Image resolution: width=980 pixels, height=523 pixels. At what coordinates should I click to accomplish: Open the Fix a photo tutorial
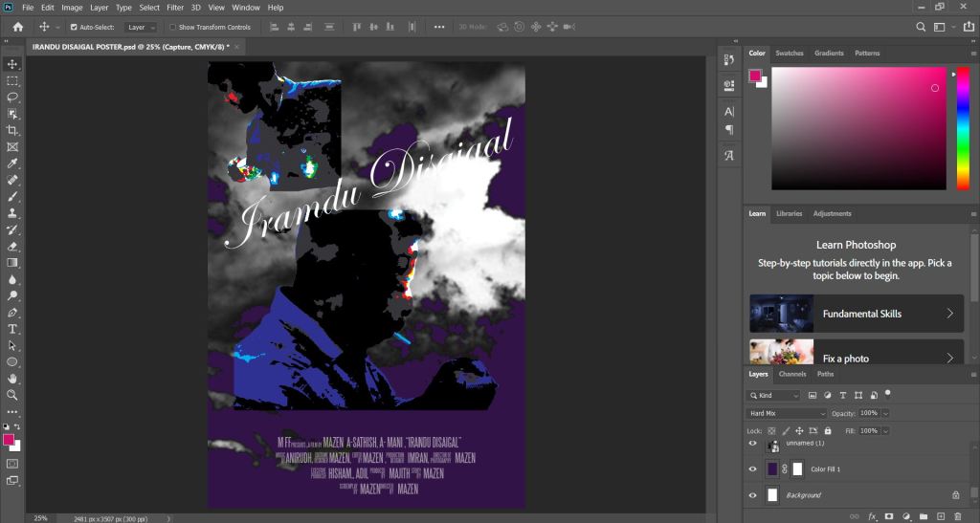tap(857, 352)
